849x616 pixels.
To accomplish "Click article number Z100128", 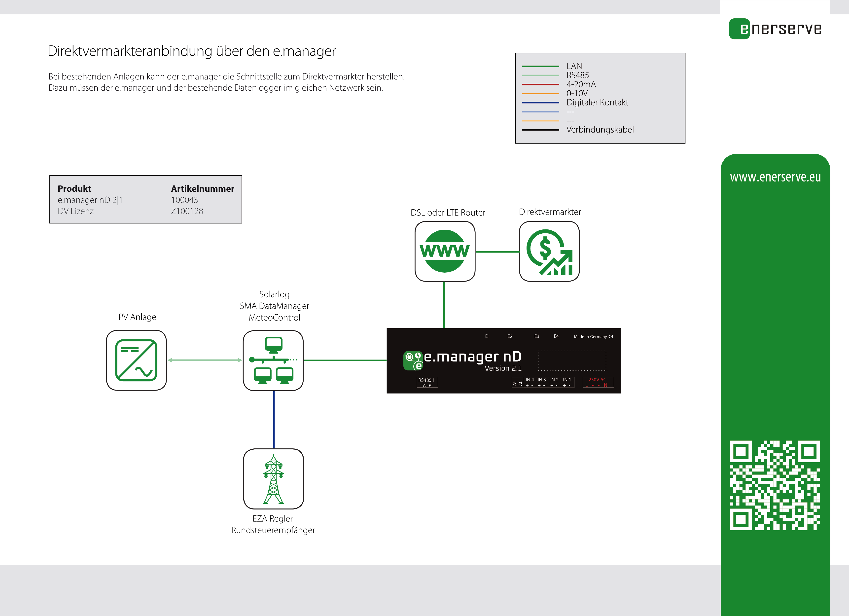I will tap(187, 211).
